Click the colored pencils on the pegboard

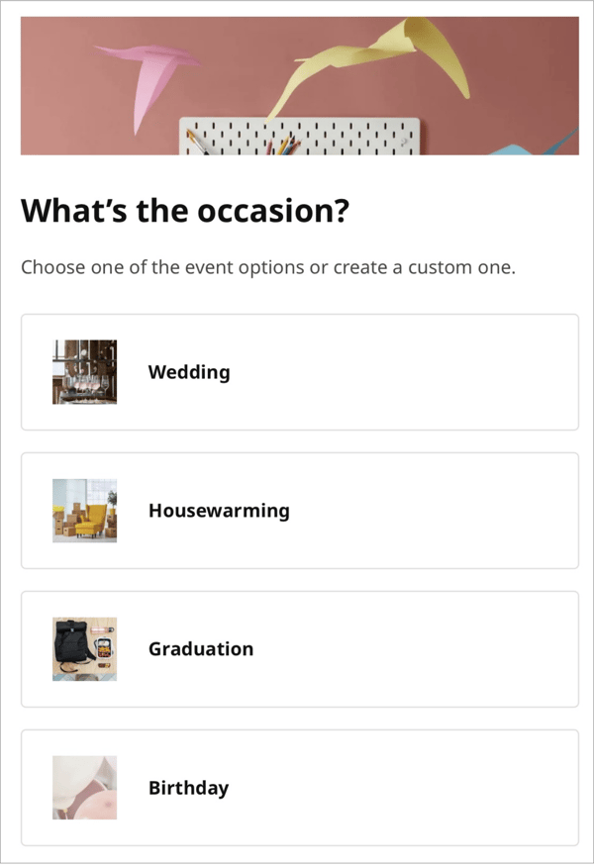click(283, 146)
